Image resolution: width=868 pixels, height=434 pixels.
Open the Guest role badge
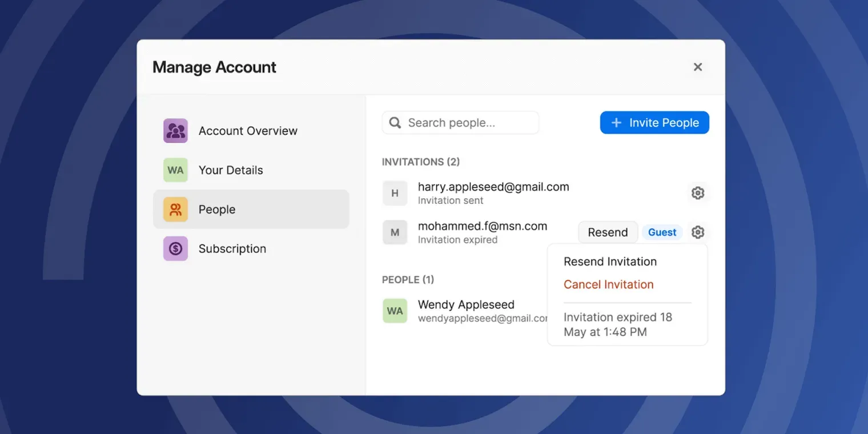pyautogui.click(x=662, y=232)
